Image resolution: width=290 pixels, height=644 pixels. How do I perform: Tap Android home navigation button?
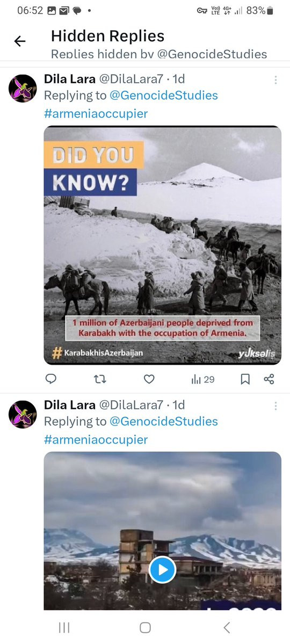click(145, 627)
